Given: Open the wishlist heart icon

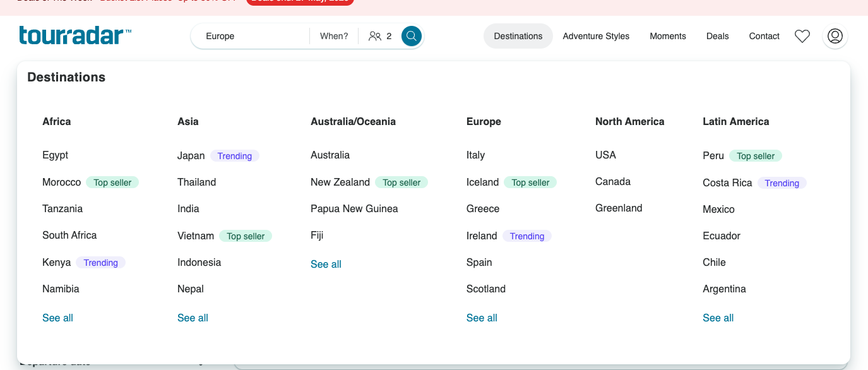Looking at the screenshot, I should 802,36.
